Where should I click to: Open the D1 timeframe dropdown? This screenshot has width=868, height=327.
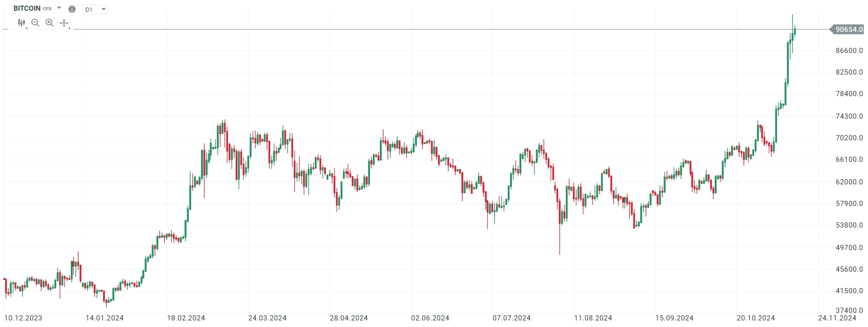[x=95, y=9]
